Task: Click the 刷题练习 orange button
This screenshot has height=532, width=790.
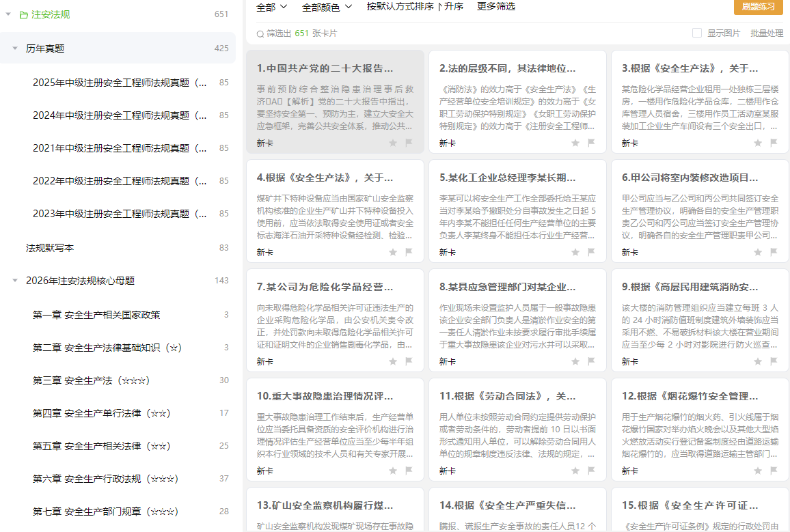Action: coord(759,7)
